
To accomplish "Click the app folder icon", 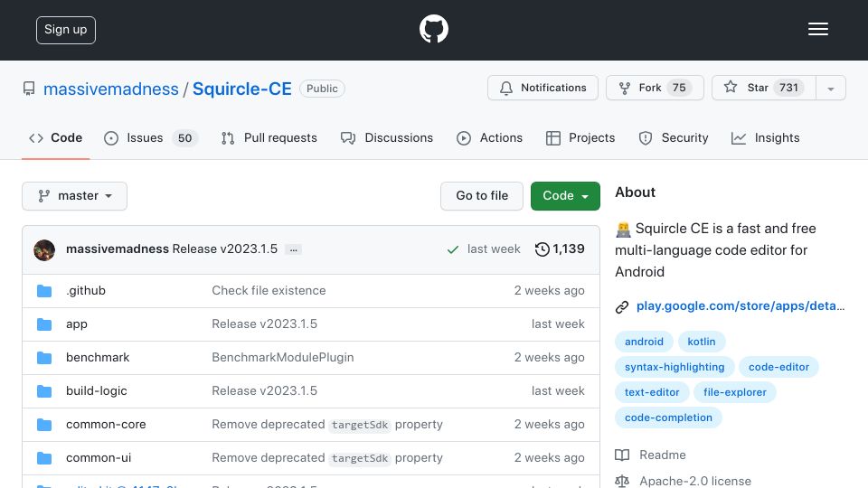I will (x=44, y=324).
